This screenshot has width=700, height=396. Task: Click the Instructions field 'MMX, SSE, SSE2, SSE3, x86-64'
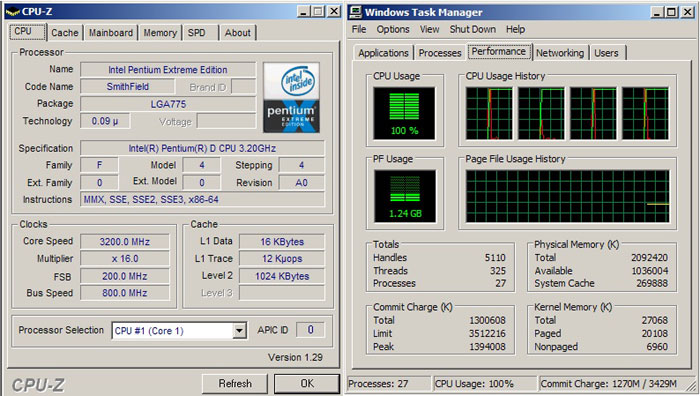tap(202, 200)
